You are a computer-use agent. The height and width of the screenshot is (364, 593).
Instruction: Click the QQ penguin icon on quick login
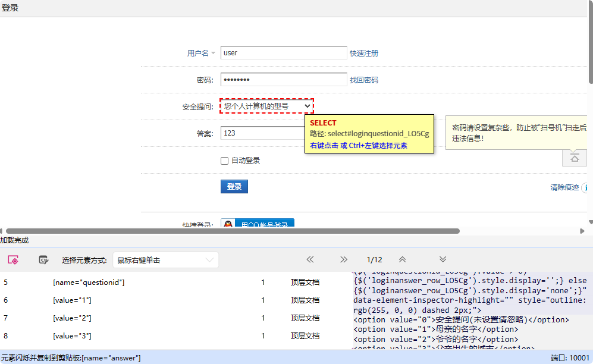tap(227, 223)
